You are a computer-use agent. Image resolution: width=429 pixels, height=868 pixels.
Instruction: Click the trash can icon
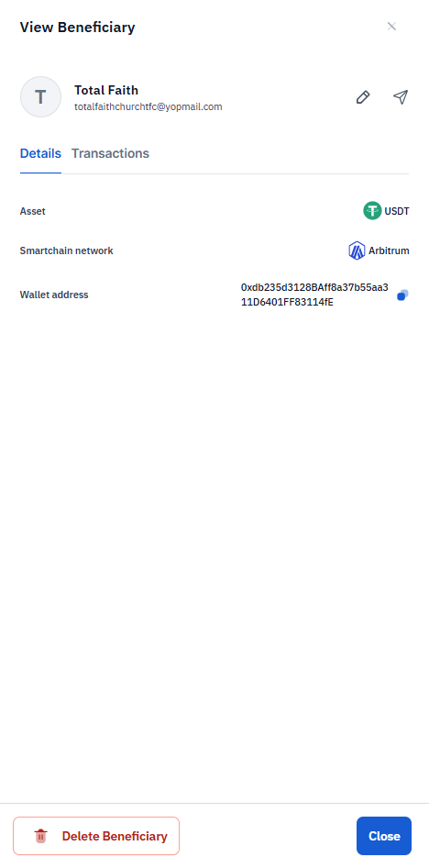[41, 836]
